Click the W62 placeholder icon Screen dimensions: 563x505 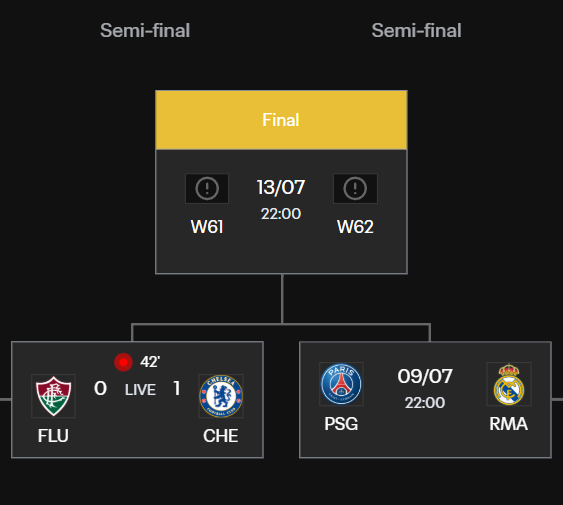[x=355, y=189]
